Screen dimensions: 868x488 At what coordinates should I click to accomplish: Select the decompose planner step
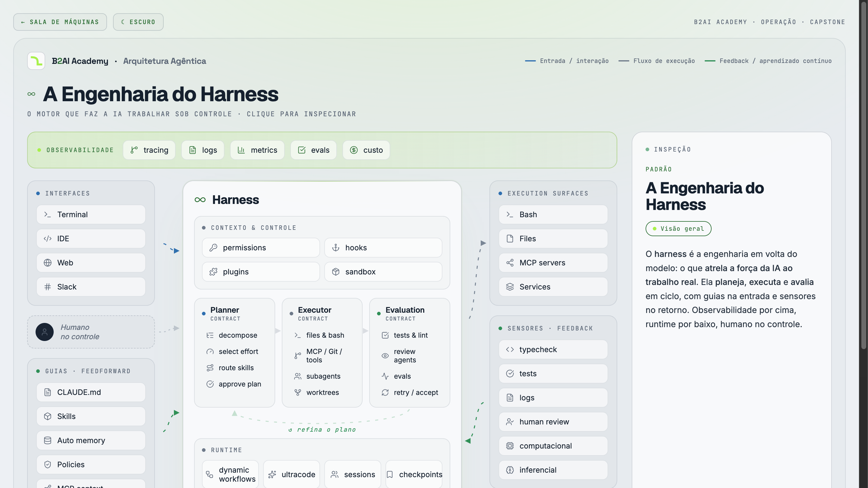234,335
